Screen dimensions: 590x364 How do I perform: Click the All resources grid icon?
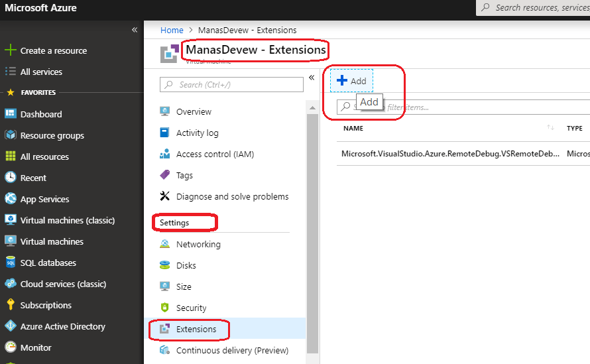click(11, 156)
